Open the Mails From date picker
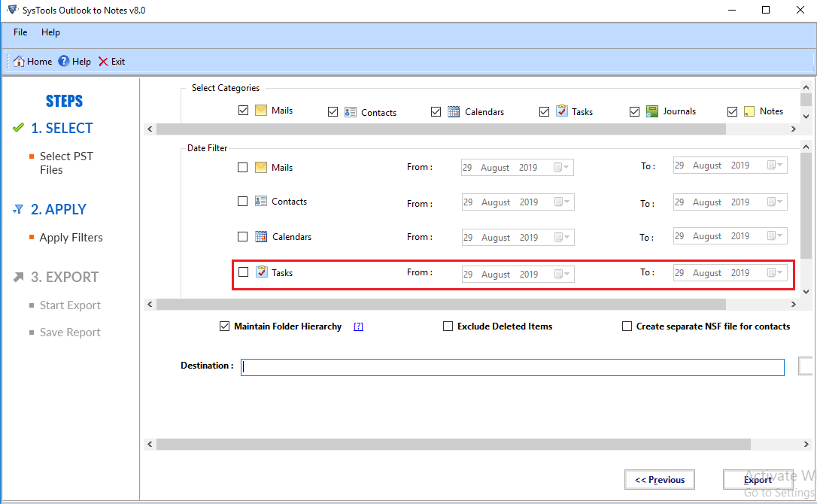 click(562, 167)
